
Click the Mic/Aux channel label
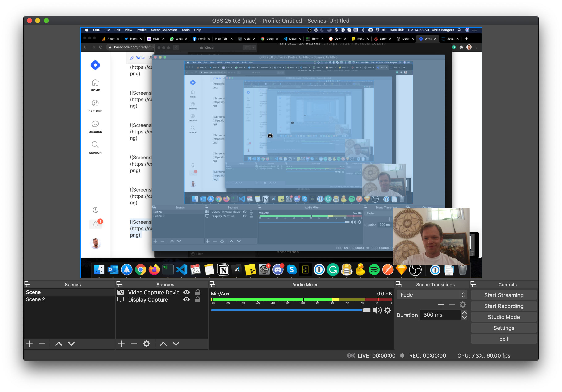click(x=220, y=294)
